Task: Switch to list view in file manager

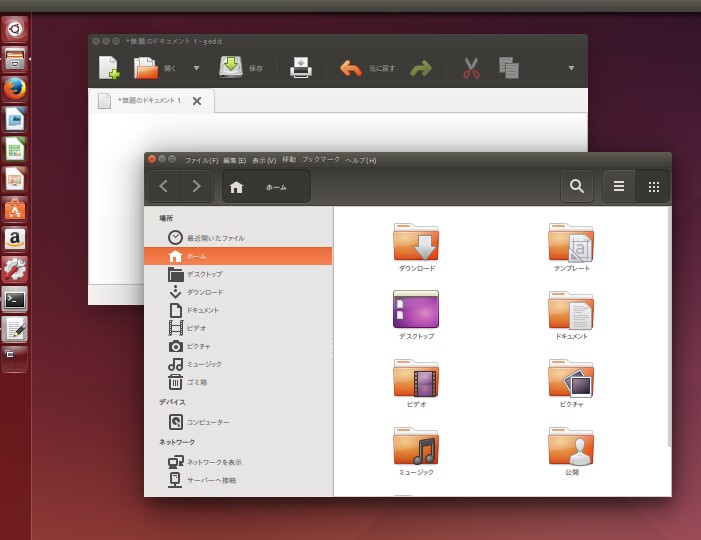Action: point(619,186)
